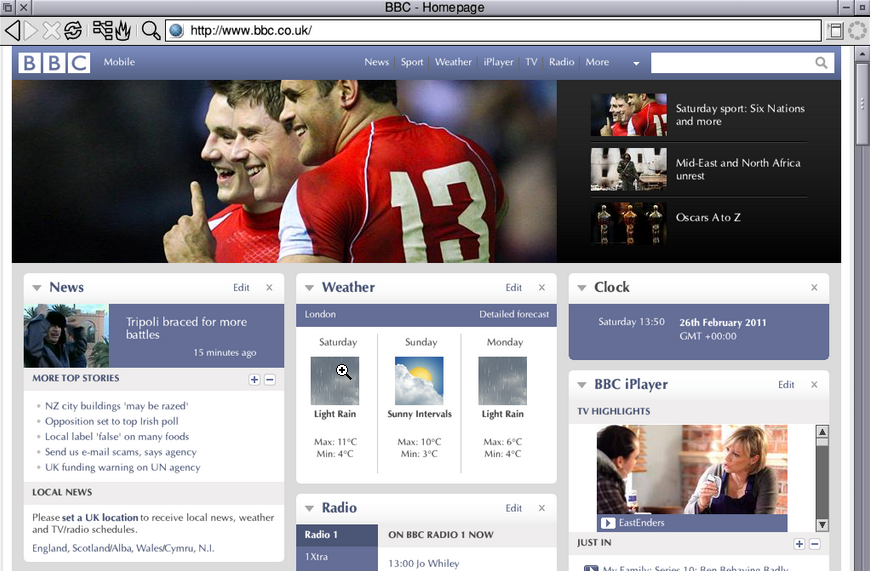Click the BBC search magnifier button
870x571 pixels.
(821, 63)
